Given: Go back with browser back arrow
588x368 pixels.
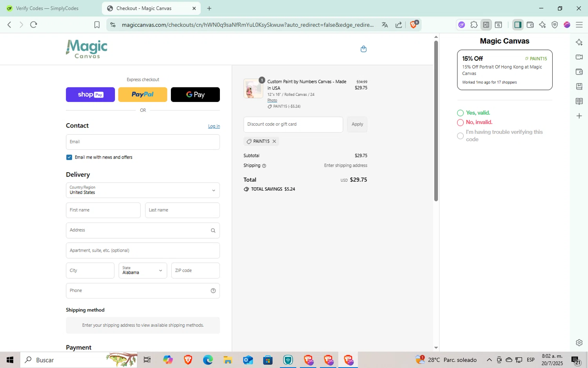Looking at the screenshot, I should pyautogui.click(x=9, y=25).
